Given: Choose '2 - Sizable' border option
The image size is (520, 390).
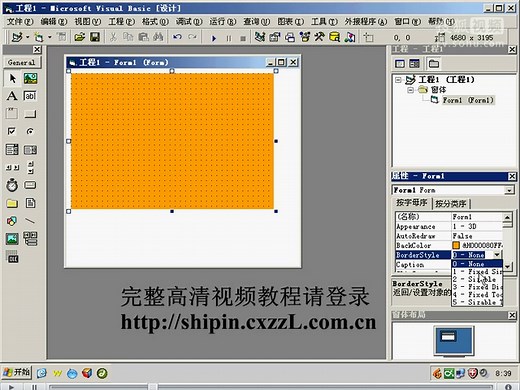Looking at the screenshot, I should [477, 279].
